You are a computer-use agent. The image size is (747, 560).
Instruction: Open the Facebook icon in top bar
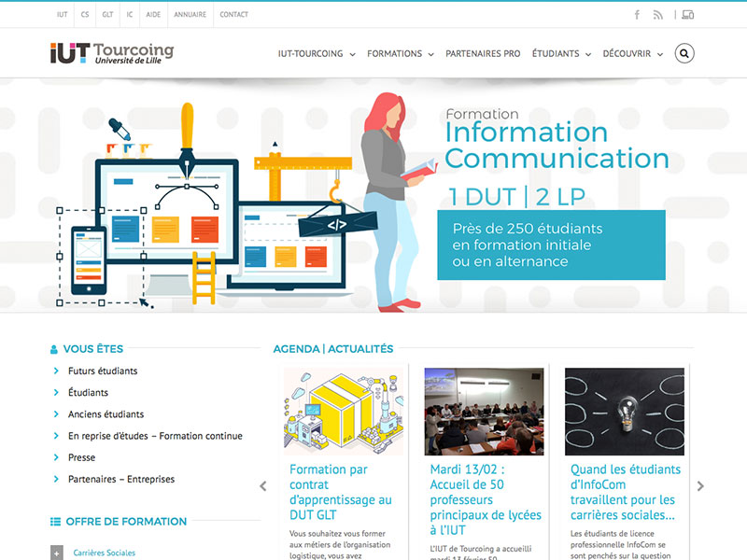click(x=637, y=15)
